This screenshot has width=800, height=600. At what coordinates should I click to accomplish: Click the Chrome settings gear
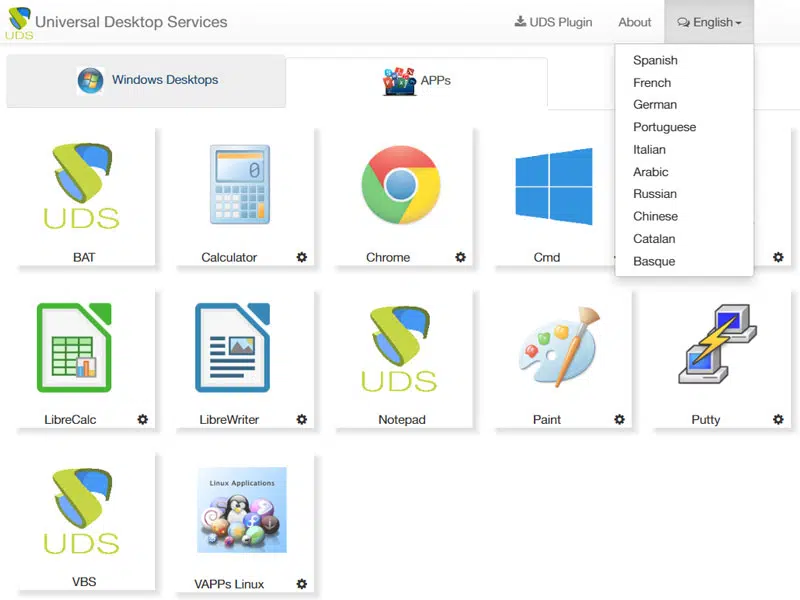point(461,257)
